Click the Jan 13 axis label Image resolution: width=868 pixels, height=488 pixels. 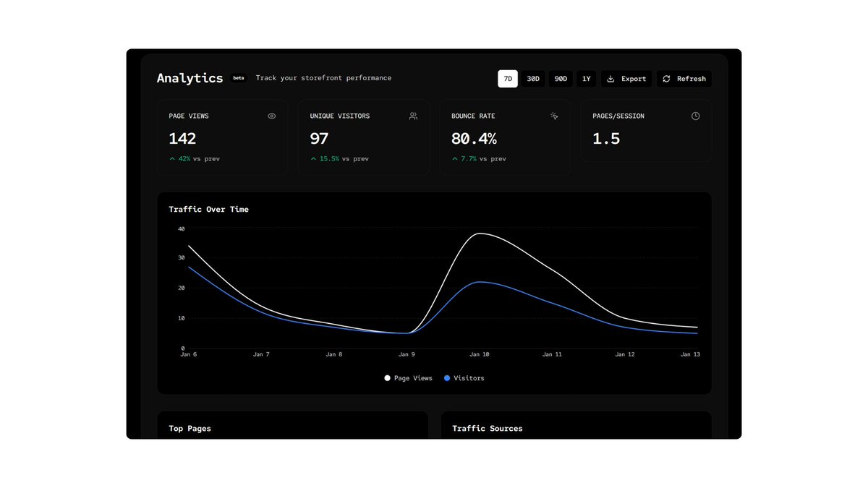click(690, 354)
